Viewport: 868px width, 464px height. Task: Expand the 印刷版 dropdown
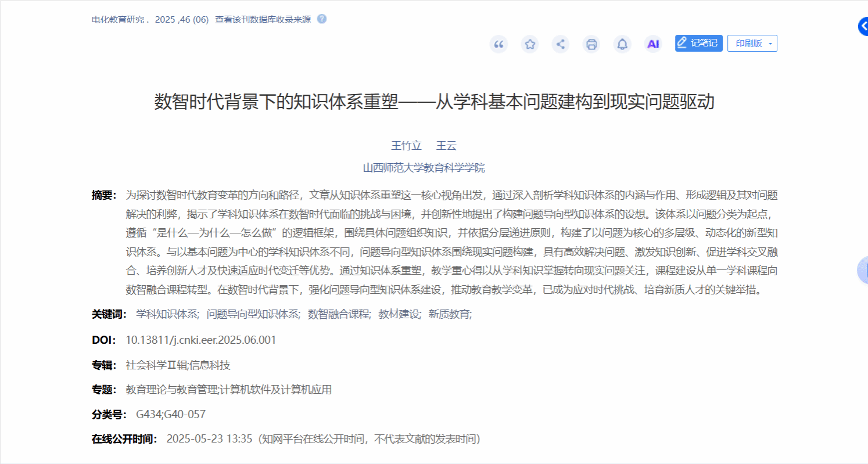tap(752, 44)
